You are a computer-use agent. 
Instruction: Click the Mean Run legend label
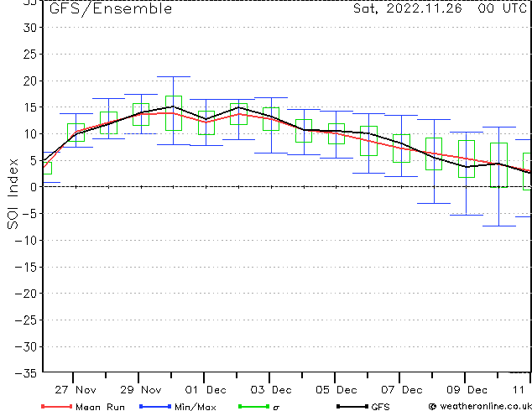100,407
